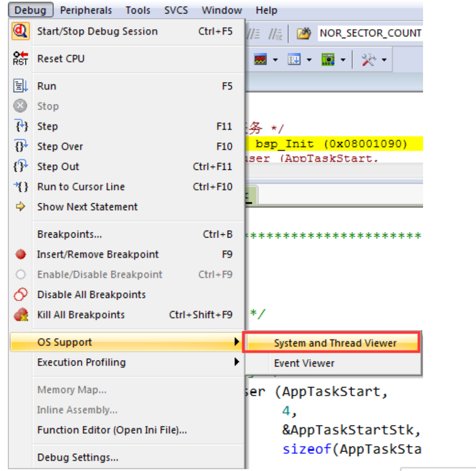This screenshot has height=471, width=476.
Task: Open dropdown arrow next to trace window icon
Action: [309, 60]
